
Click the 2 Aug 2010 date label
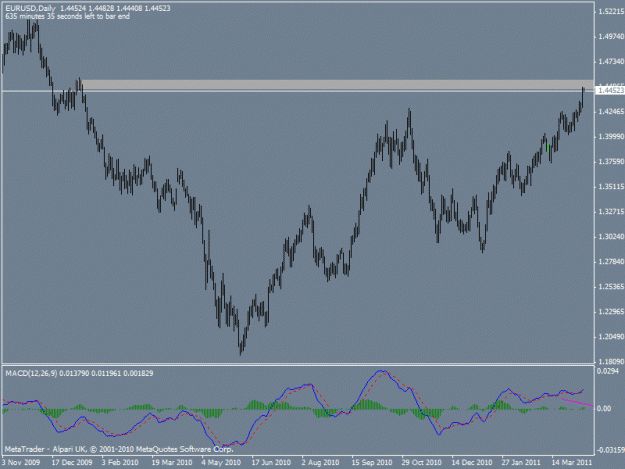[320, 462]
